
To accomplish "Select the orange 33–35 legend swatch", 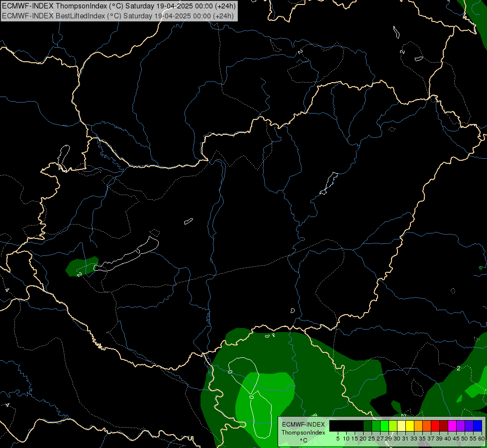I will click(418, 426).
